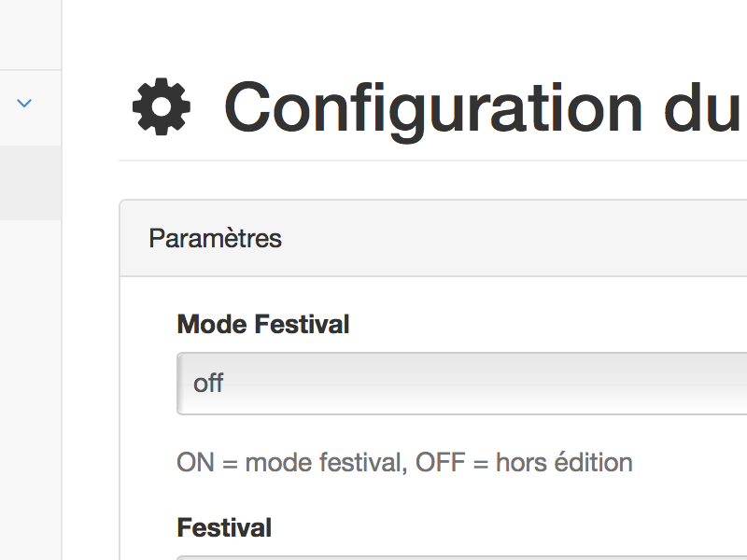Click the empty top section of sidebar
Image resolution: width=747 pixels, height=560 pixels.
coord(31,35)
